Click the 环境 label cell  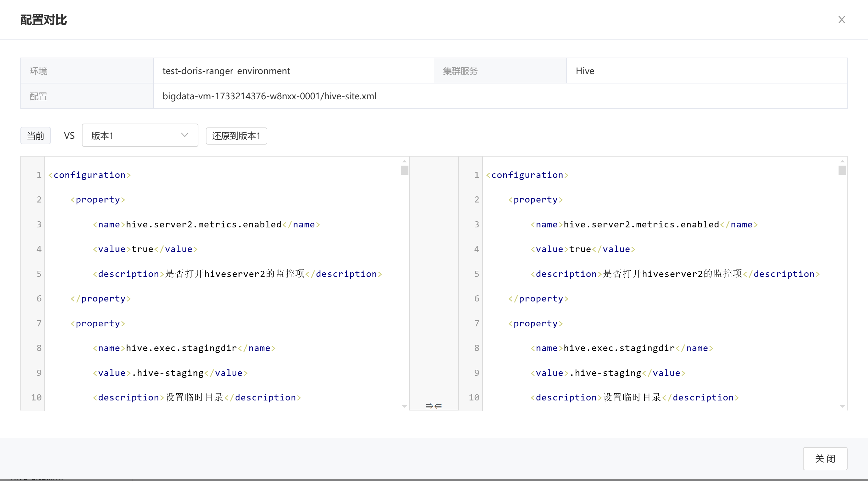87,71
